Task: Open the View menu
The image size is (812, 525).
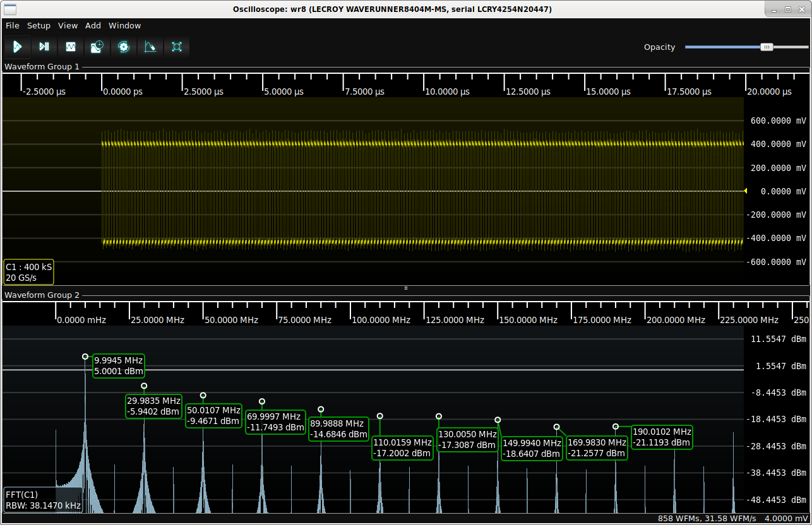Action: click(68, 26)
